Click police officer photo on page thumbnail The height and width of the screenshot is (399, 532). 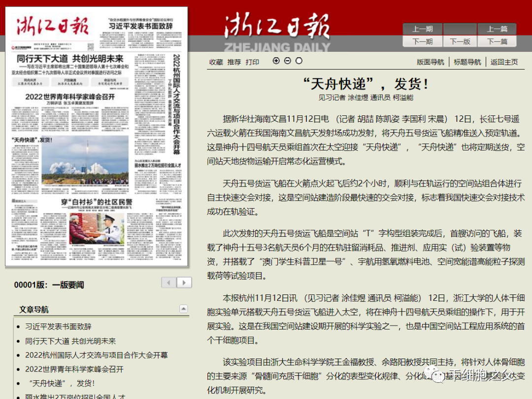coord(97,228)
